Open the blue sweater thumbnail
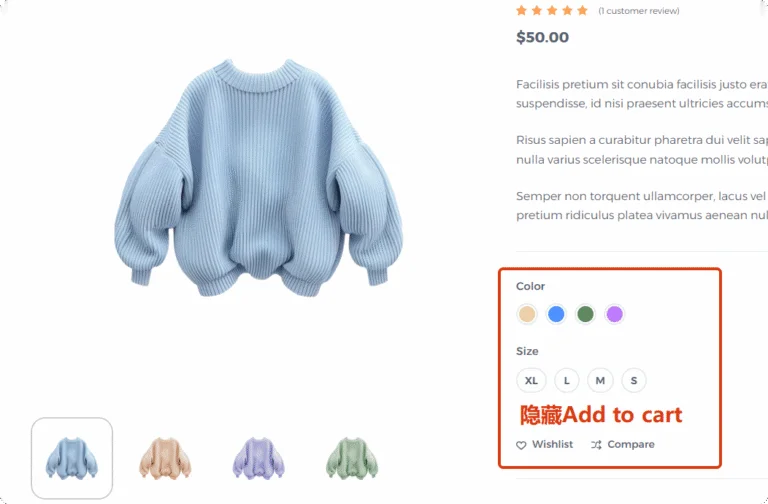 72,458
